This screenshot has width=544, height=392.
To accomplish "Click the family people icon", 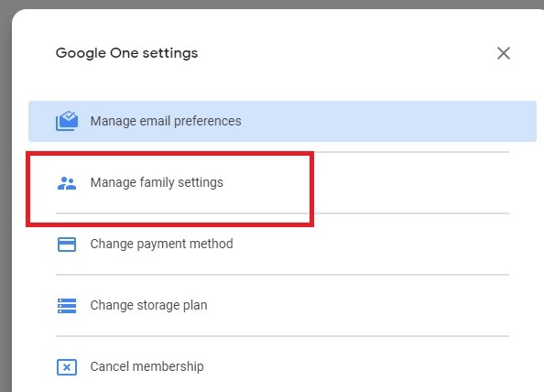I will point(67,183).
